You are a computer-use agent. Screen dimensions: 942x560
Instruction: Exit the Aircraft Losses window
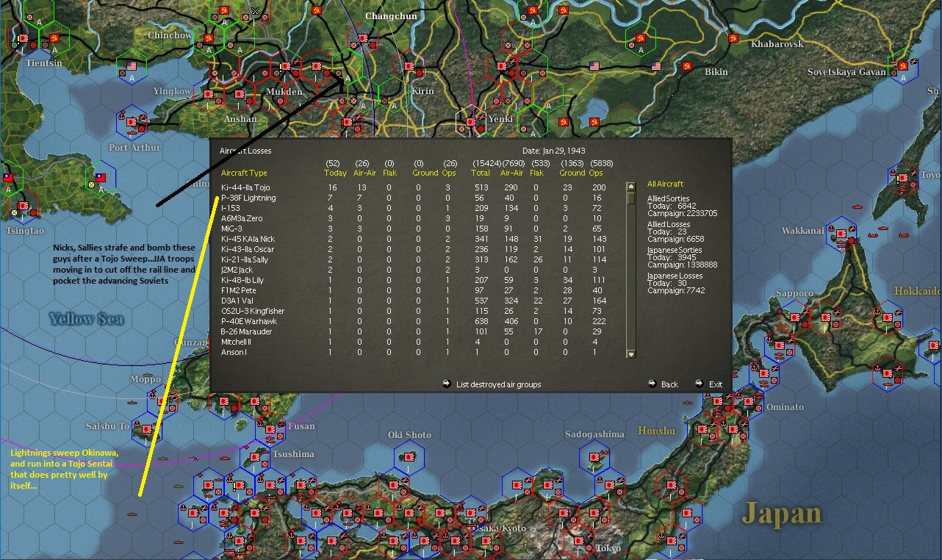tap(716, 384)
